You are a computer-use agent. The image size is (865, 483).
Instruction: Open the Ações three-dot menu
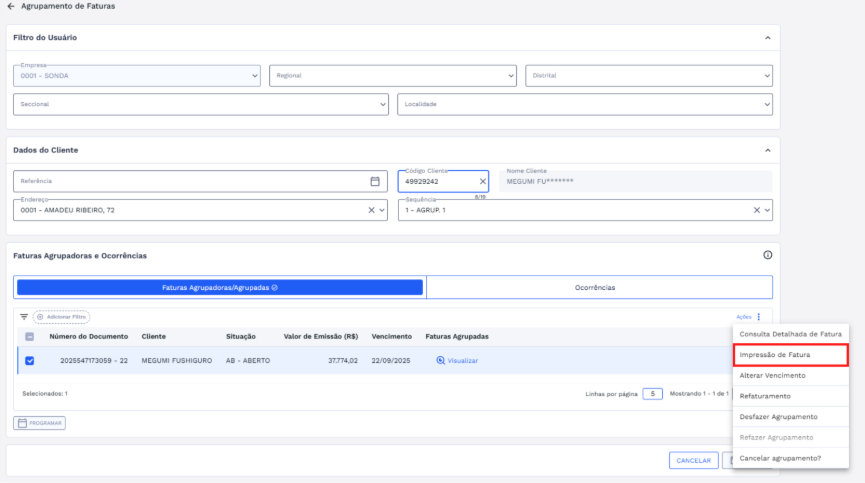tap(758, 317)
